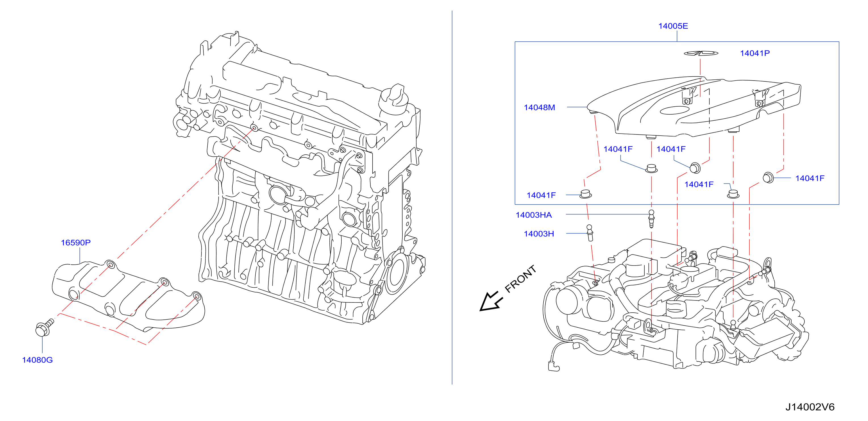Click the engine cover illustration
The image size is (868, 421).
[x=694, y=108]
